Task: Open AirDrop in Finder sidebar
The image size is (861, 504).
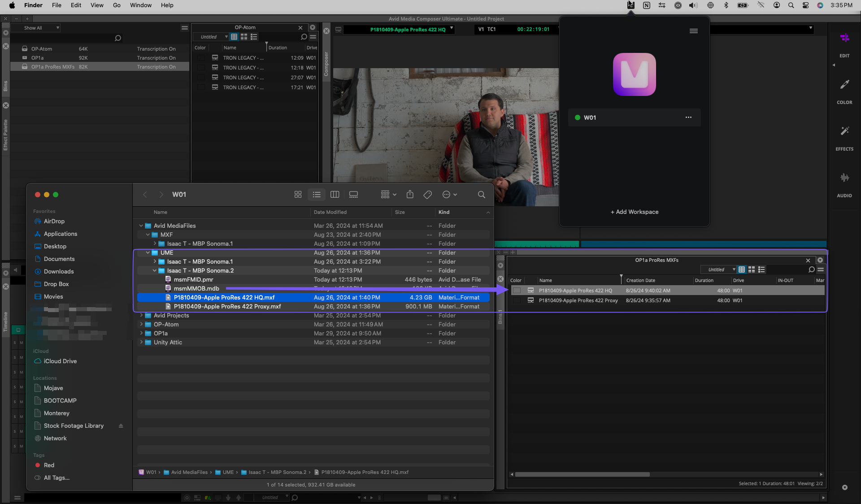Action: [54, 222]
